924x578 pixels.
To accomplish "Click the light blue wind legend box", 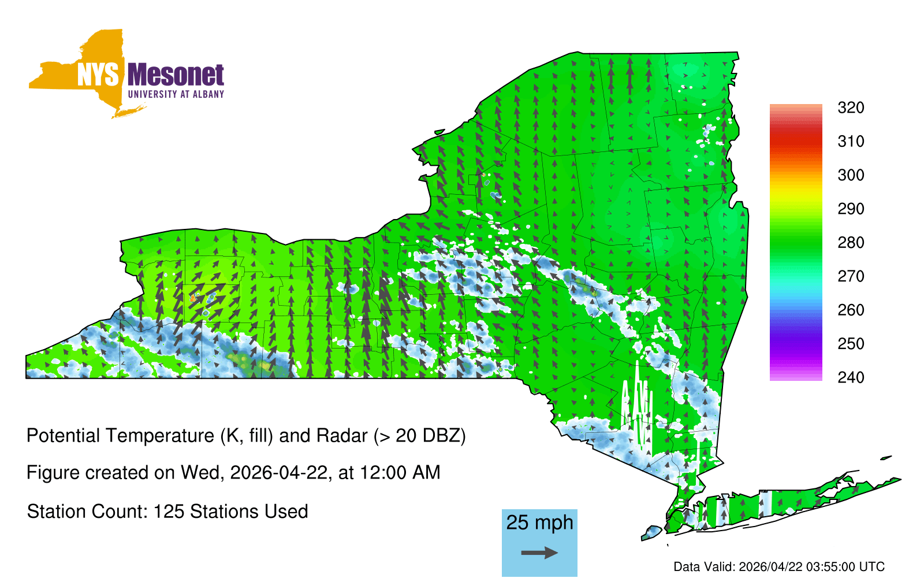I will click(539, 542).
